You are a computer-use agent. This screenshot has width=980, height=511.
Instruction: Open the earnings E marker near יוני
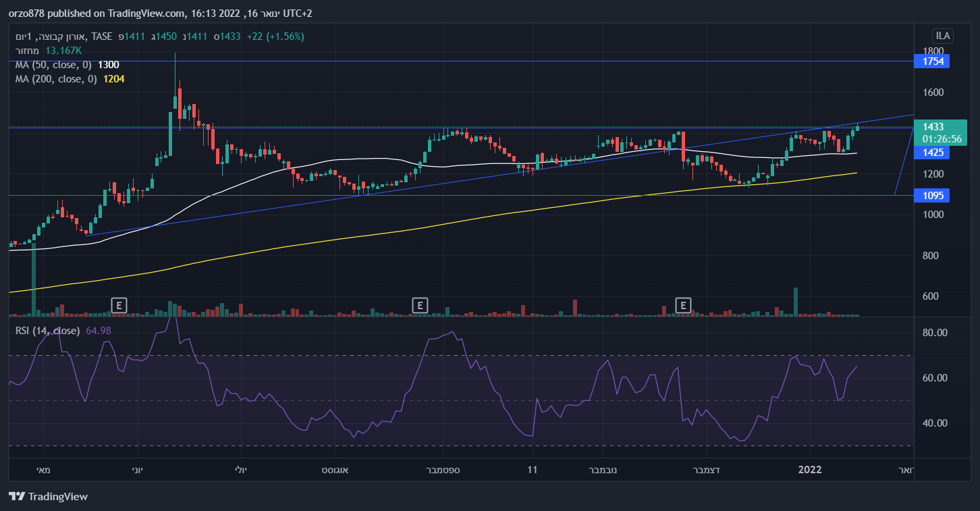tap(119, 306)
